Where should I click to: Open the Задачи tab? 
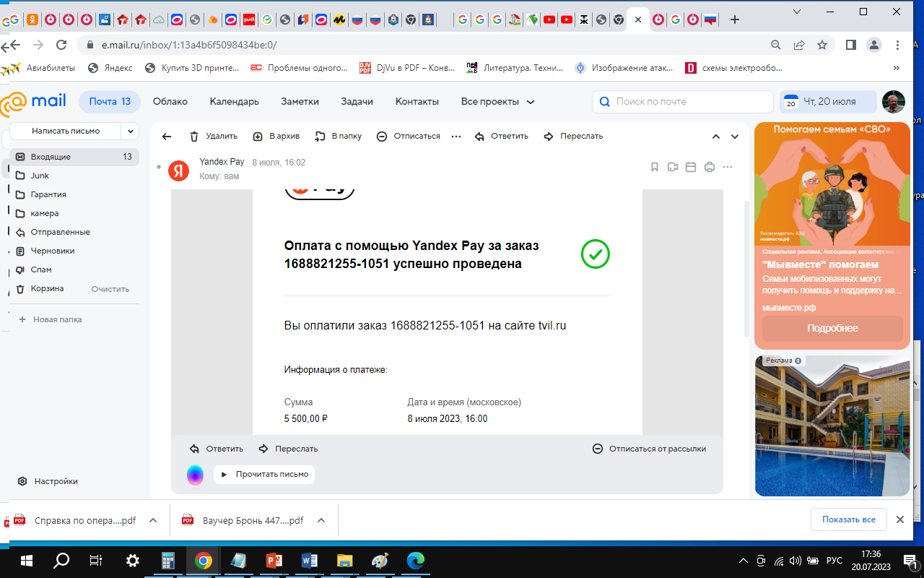357,102
